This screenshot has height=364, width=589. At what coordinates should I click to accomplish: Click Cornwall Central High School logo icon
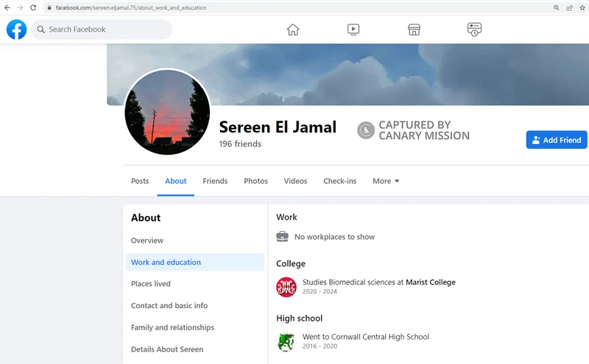pos(286,342)
